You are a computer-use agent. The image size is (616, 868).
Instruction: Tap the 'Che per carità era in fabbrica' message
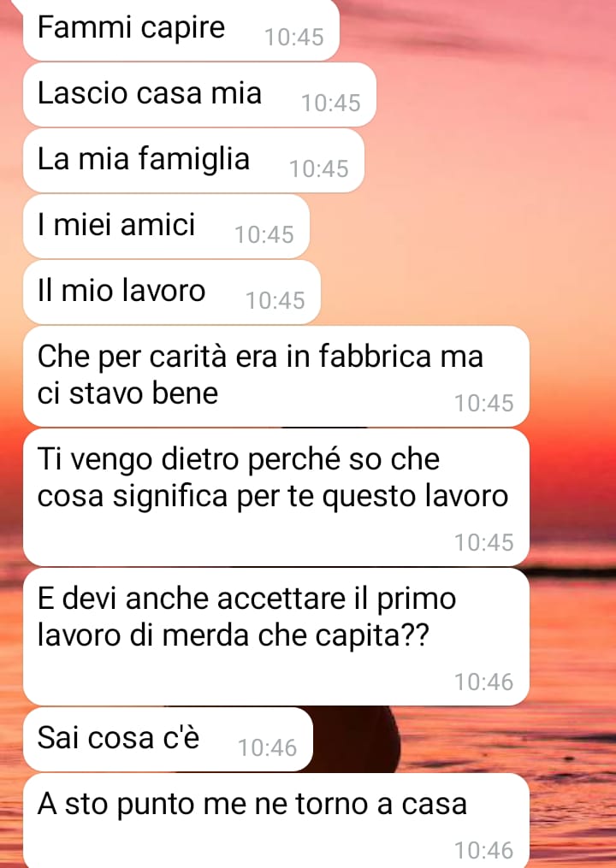[275, 376]
